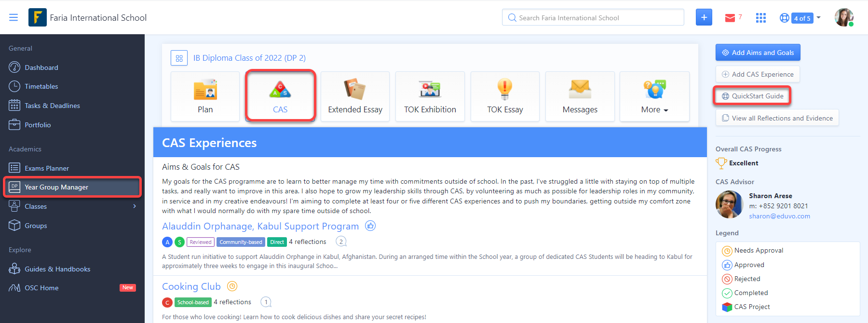This screenshot has width=868, height=323.
Task: Open the user profile avatar
Action: [844, 17]
